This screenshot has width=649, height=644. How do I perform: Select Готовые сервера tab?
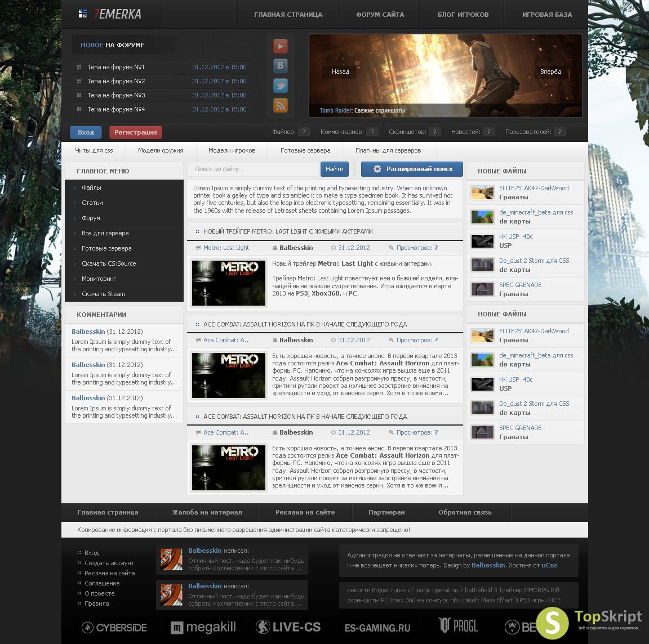tap(305, 150)
